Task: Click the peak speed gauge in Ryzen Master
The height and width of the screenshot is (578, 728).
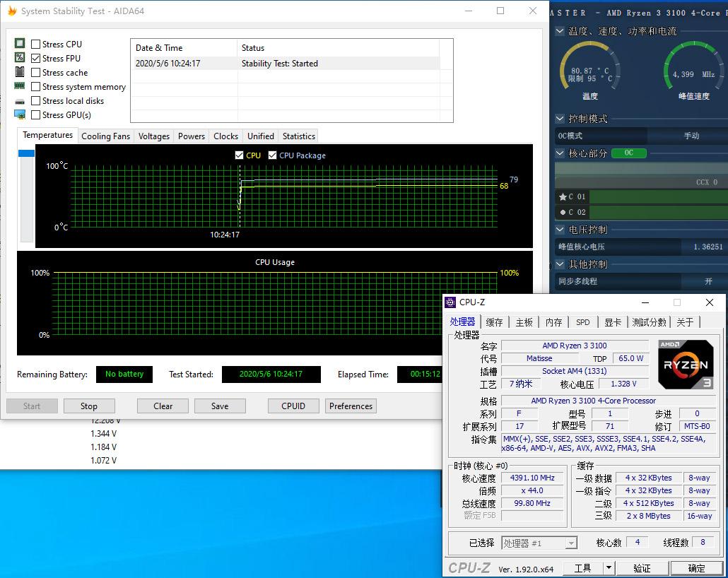Action: 693,67
